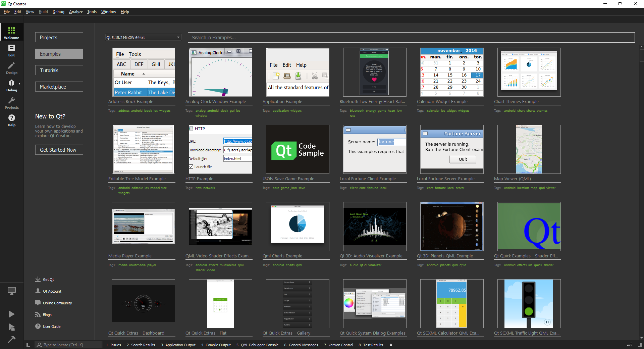Expand the Debug mode side arrow
Screen dimensions: 644x349
point(19,84)
